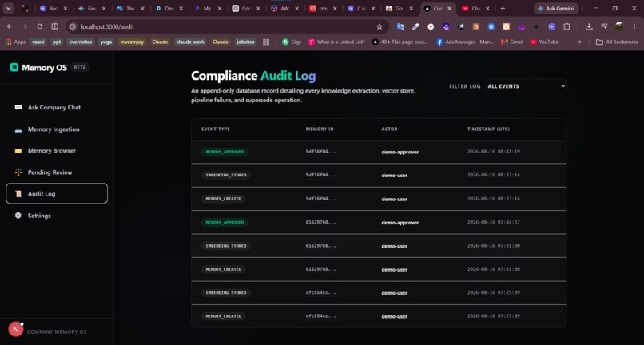Select the Memory Browser folder icon

pos(18,151)
